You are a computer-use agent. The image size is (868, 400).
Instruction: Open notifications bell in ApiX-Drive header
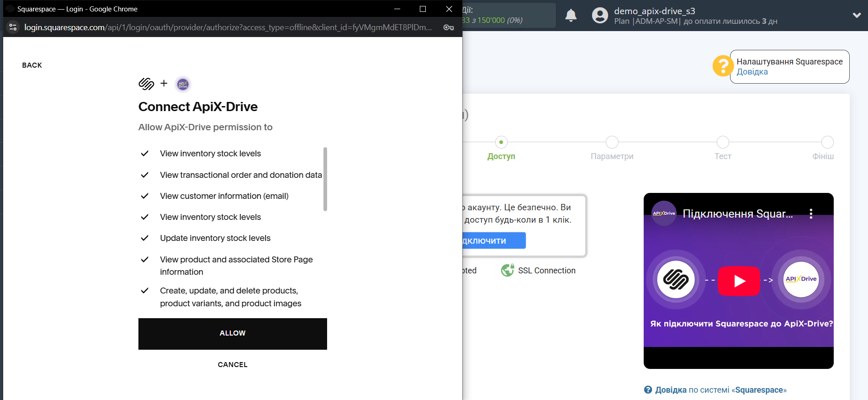(571, 16)
